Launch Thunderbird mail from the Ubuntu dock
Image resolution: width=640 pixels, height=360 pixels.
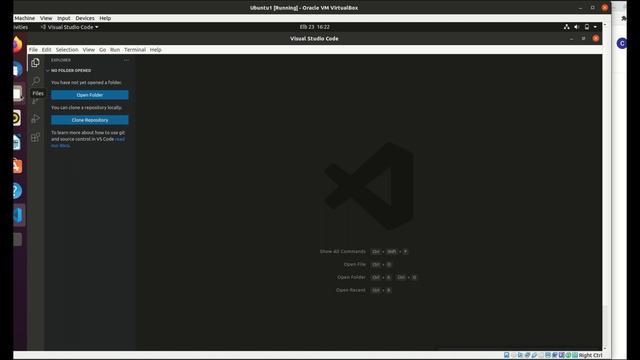click(x=17, y=69)
